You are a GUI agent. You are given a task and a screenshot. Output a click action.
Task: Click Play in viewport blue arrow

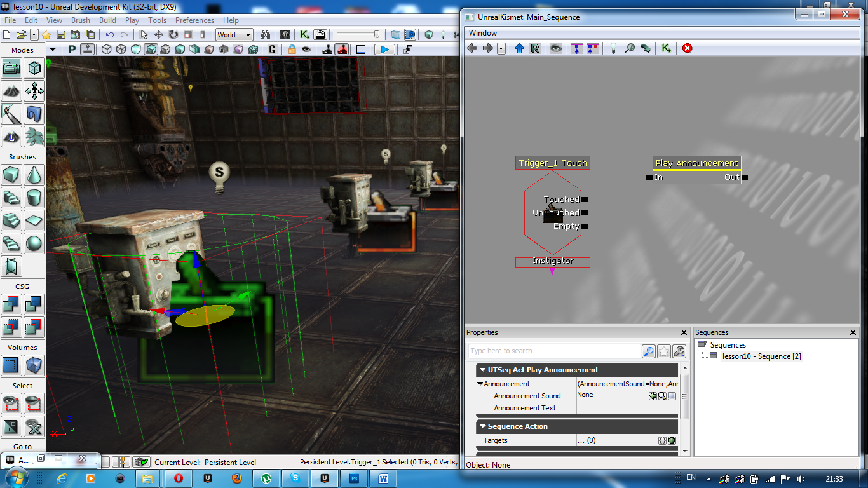384,49
